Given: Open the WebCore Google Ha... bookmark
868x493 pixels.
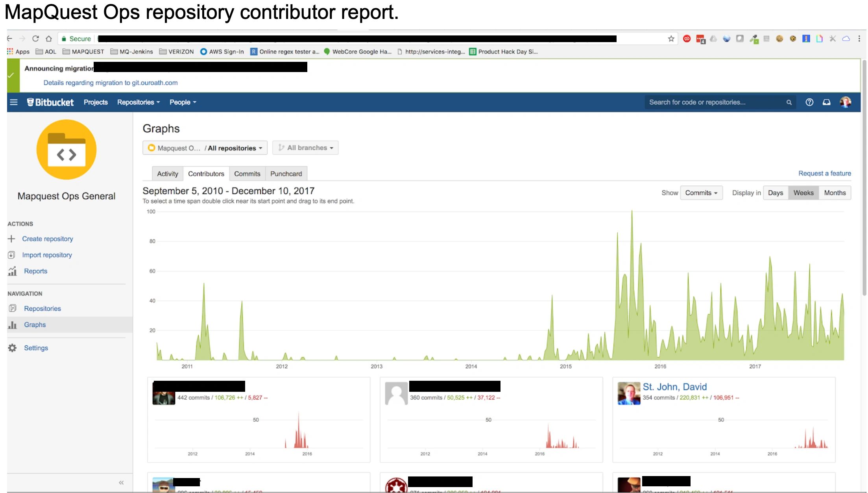Looking at the screenshot, I should coord(358,52).
